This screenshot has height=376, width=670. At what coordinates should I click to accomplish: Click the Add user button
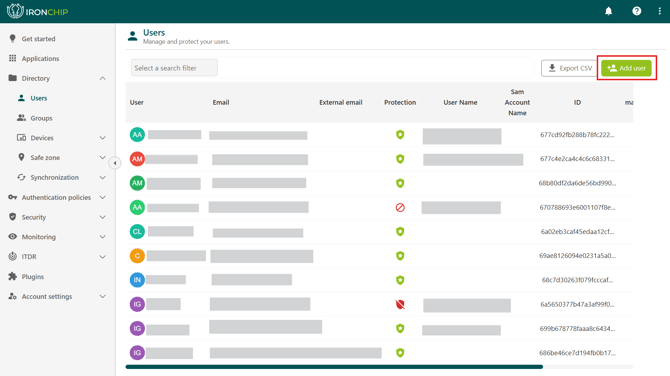pos(626,68)
